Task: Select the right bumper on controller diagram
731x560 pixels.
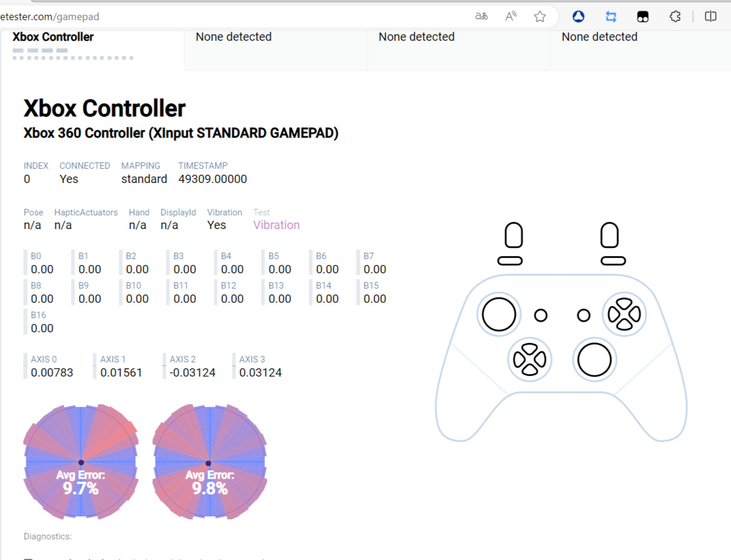Action: tap(614, 261)
